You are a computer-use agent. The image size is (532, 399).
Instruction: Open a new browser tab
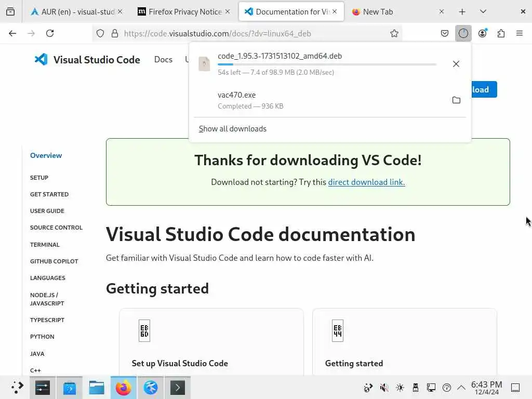tap(462, 11)
